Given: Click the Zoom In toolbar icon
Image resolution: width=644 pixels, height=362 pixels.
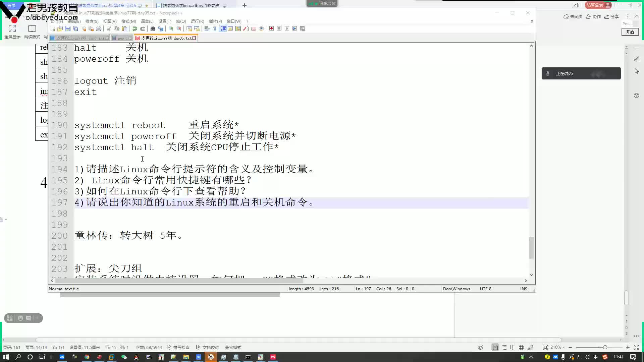Looking at the screenshot, I should [x=171, y=28].
